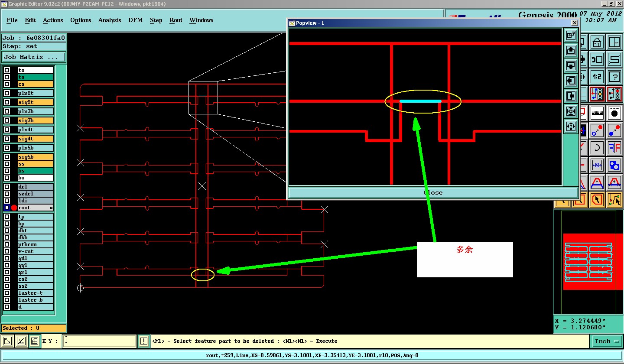Click red-blue dot line icon with hollow end
This screenshot has height=364, width=624.
(597, 130)
